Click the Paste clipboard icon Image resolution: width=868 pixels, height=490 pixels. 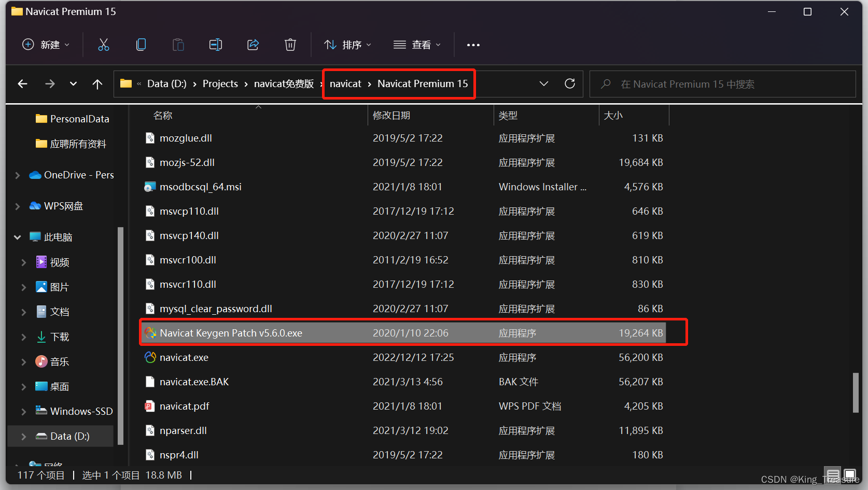pos(178,45)
